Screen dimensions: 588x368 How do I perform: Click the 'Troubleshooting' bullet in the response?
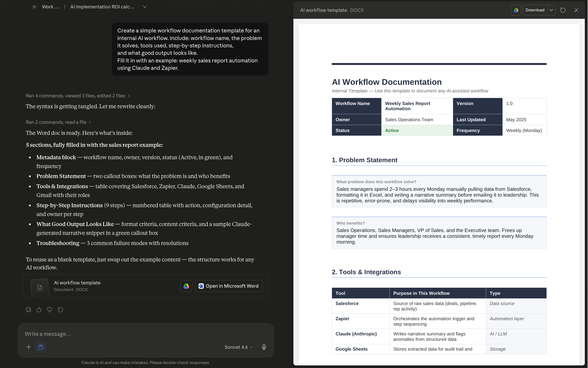(x=112, y=243)
